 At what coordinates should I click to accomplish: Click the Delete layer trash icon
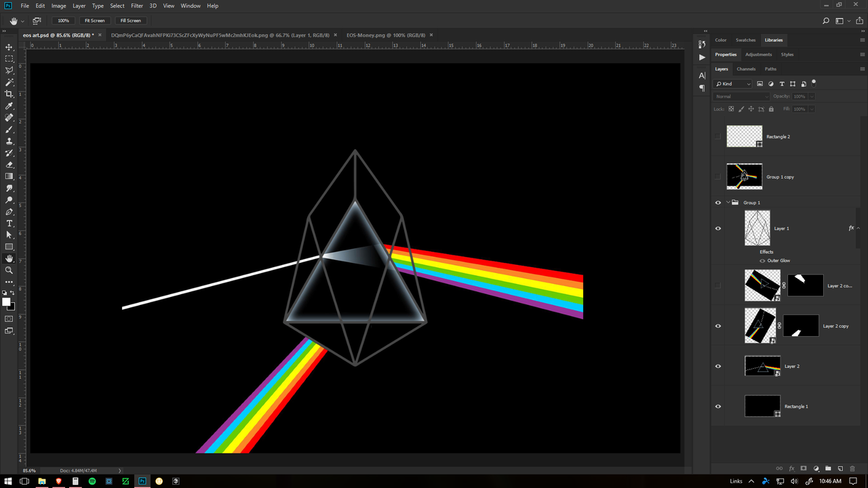pyautogui.click(x=852, y=468)
